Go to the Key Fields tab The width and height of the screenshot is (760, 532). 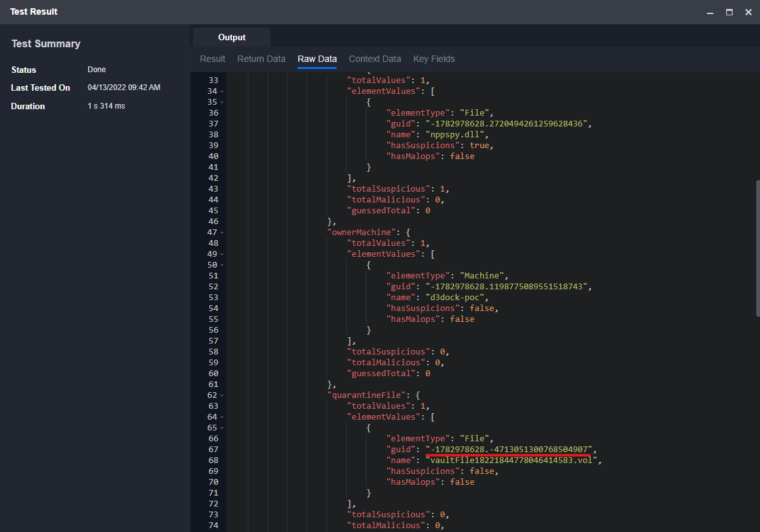[x=434, y=59]
